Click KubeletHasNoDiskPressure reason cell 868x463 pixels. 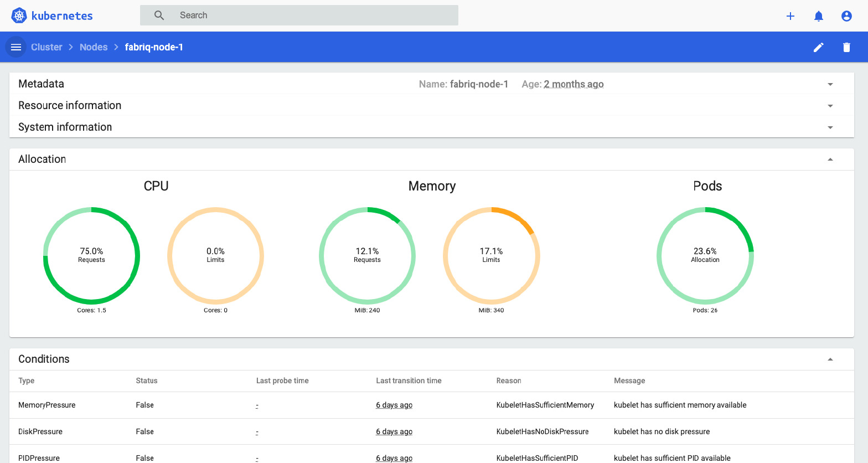(542, 431)
